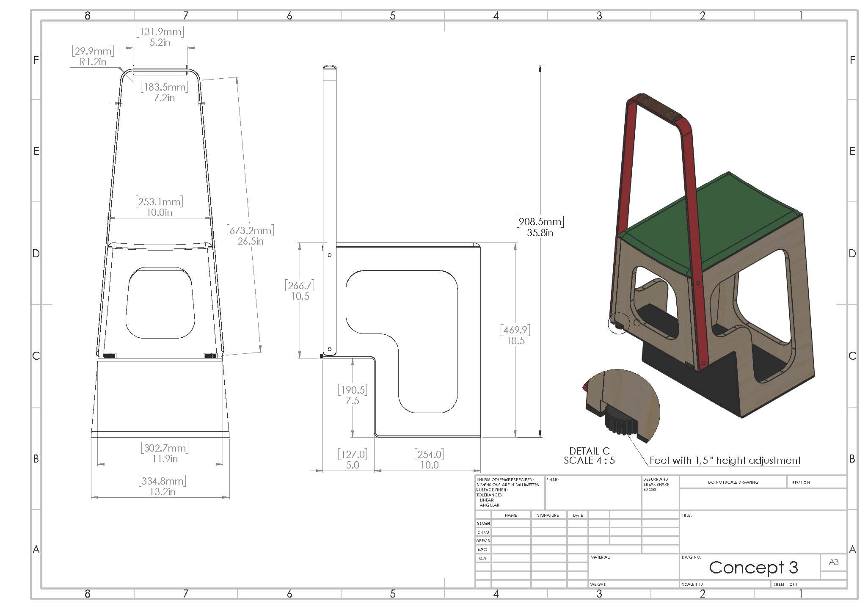Image resolution: width=868 pixels, height=609 pixels.
Task: Click the A3 sheet size box
Action: [833, 562]
